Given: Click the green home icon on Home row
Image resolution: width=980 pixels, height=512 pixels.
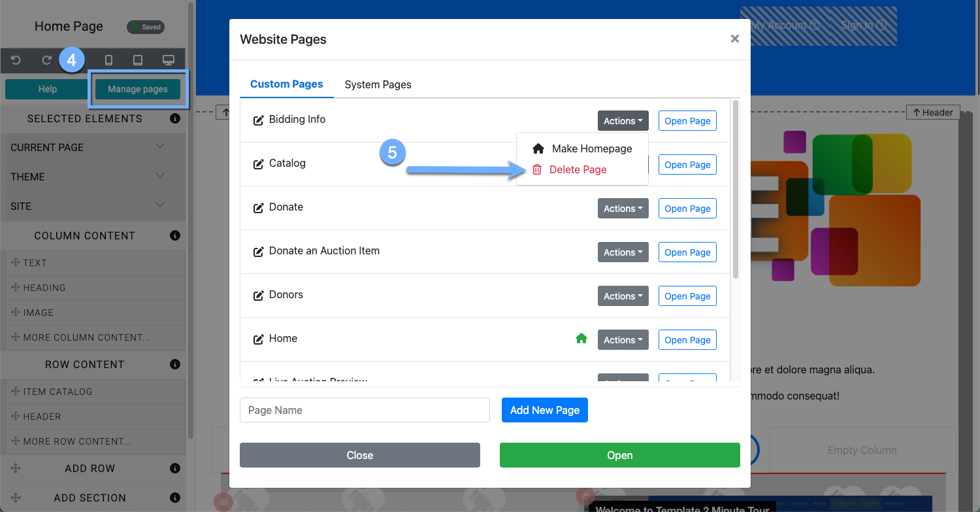Looking at the screenshot, I should point(581,339).
